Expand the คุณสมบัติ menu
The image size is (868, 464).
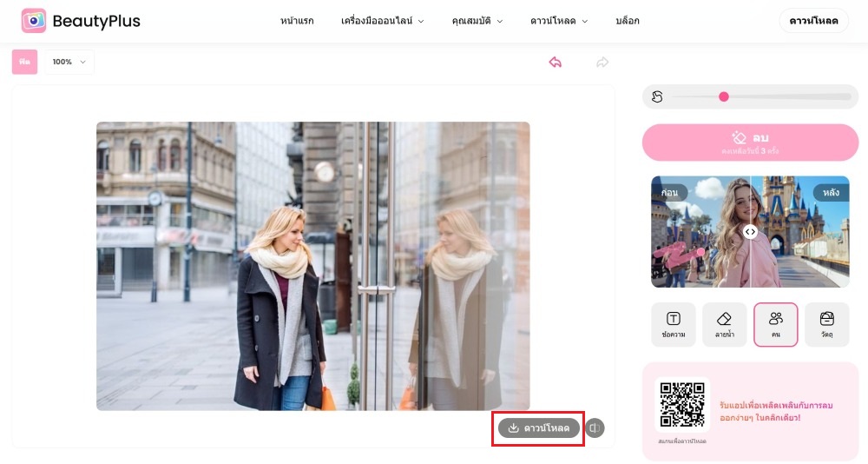[477, 21]
